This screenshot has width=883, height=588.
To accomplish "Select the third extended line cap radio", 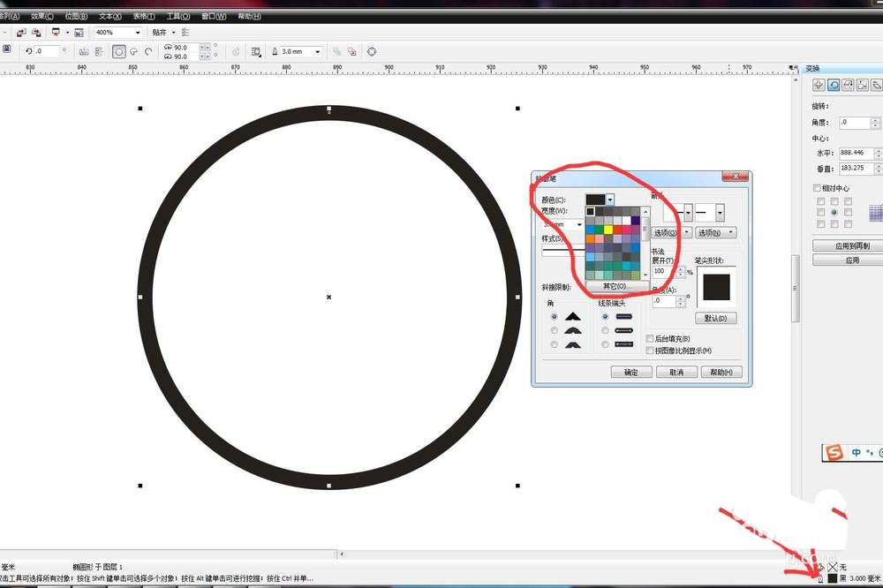I will 605,344.
